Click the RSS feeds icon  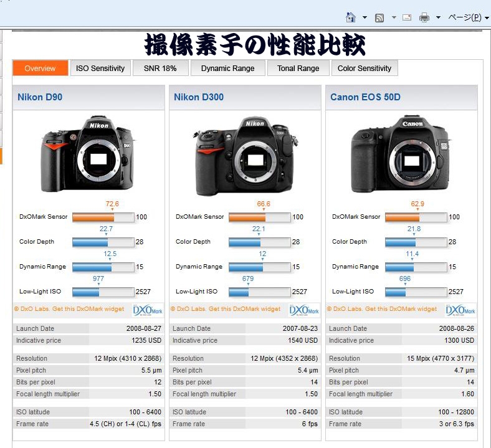tap(379, 18)
